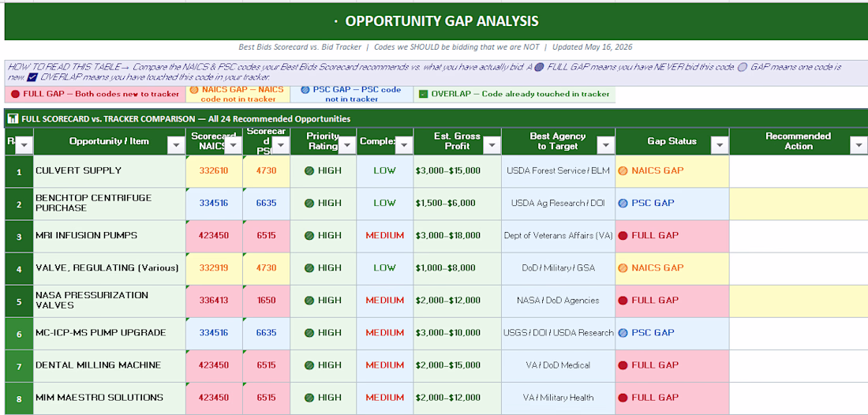Open the rank column filter dropdown
Viewport: 868px width, 415px height.
pyautogui.click(x=25, y=145)
